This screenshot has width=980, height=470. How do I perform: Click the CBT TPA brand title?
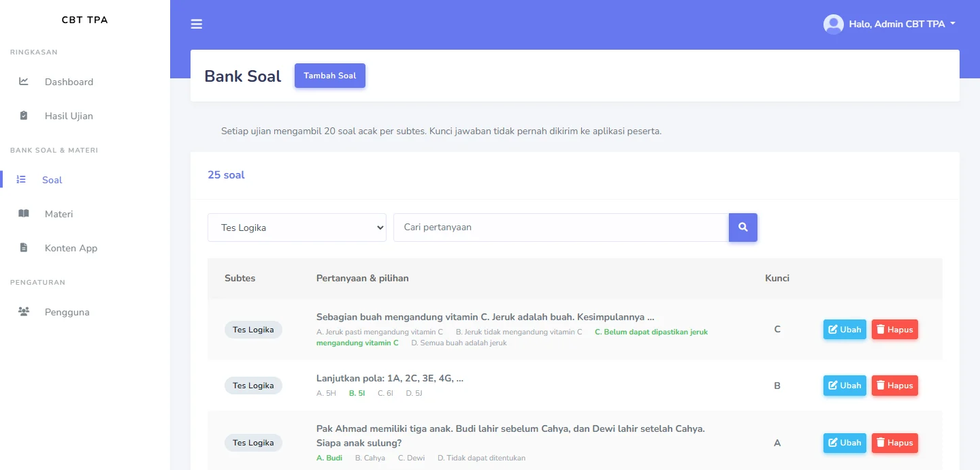85,20
